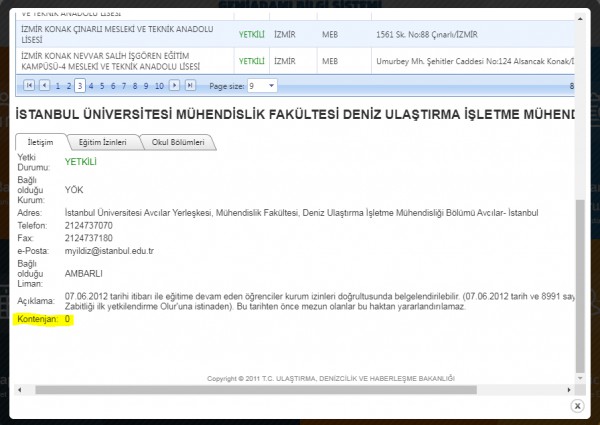Go to page 7
The image size is (600, 425).
(x=124, y=86)
